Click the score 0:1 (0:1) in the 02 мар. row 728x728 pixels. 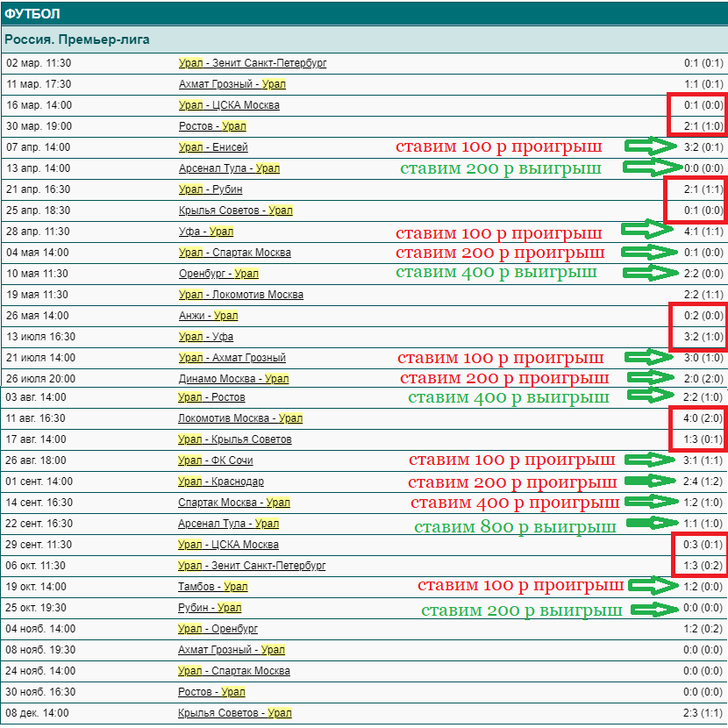coord(703,63)
